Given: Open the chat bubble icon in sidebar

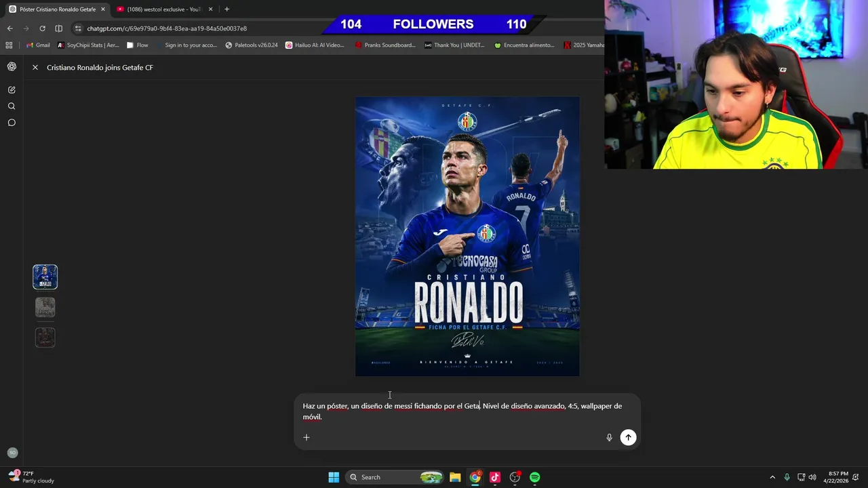Looking at the screenshot, I should 12,123.
